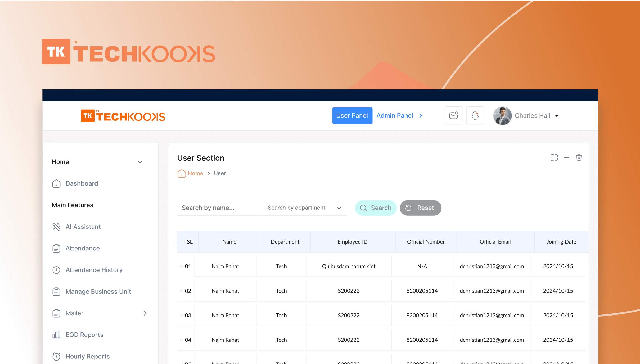Collapse the Home sidebar menu
The width and height of the screenshot is (640, 364).
point(140,162)
